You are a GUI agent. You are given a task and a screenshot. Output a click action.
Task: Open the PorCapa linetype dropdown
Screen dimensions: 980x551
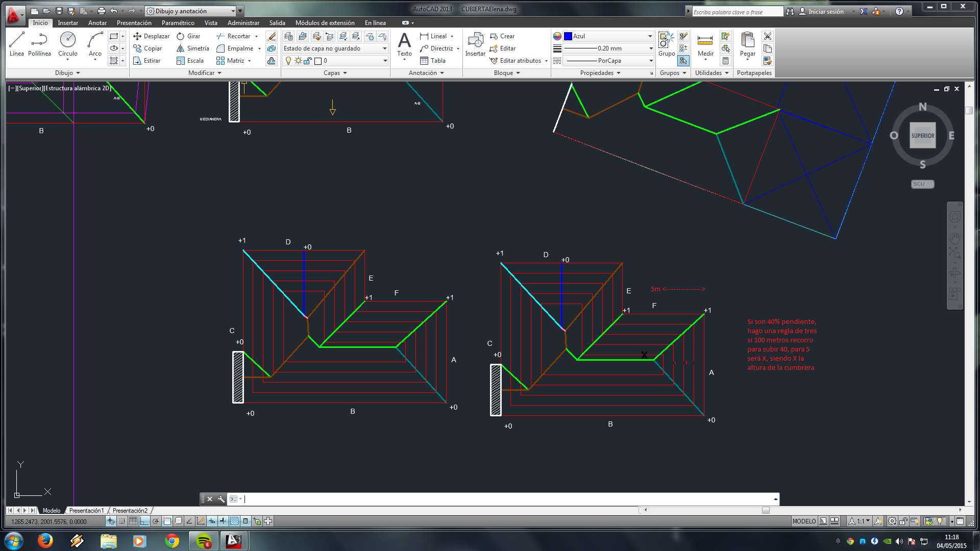tap(608, 61)
